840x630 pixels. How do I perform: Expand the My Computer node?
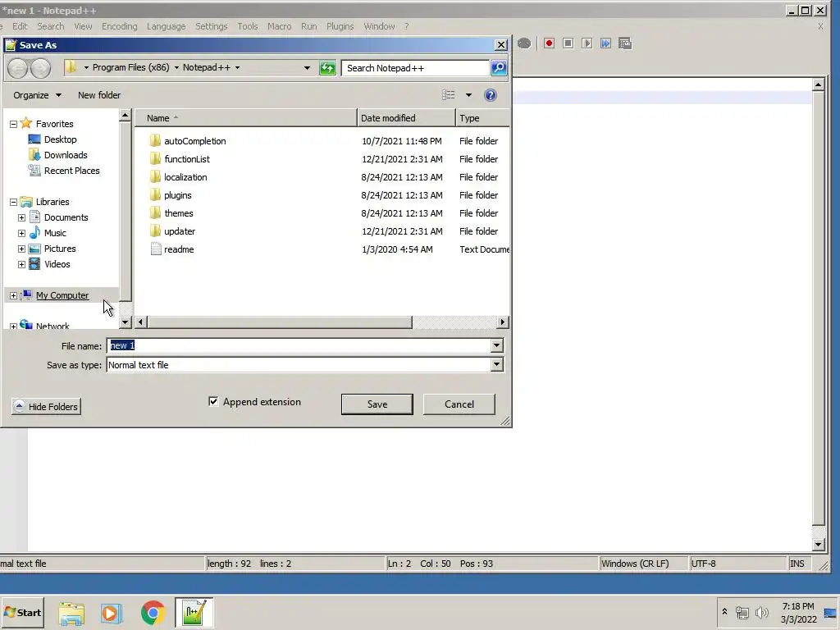point(13,295)
